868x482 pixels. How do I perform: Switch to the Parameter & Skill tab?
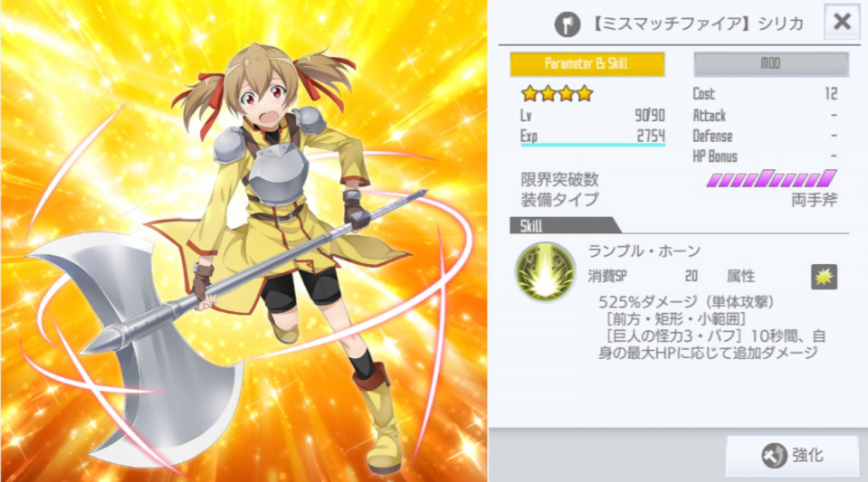[587, 63]
